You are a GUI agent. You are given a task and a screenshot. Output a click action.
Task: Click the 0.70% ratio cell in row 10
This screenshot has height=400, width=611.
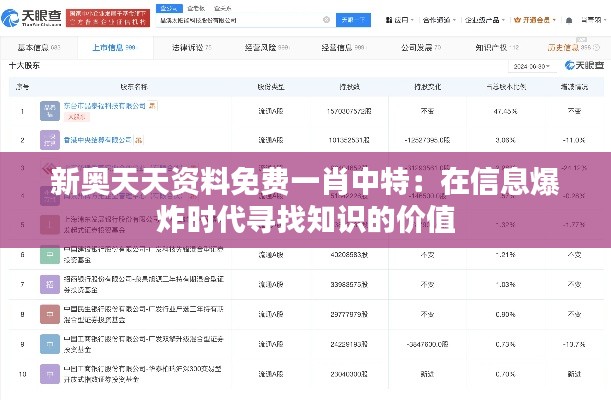[x=505, y=374]
